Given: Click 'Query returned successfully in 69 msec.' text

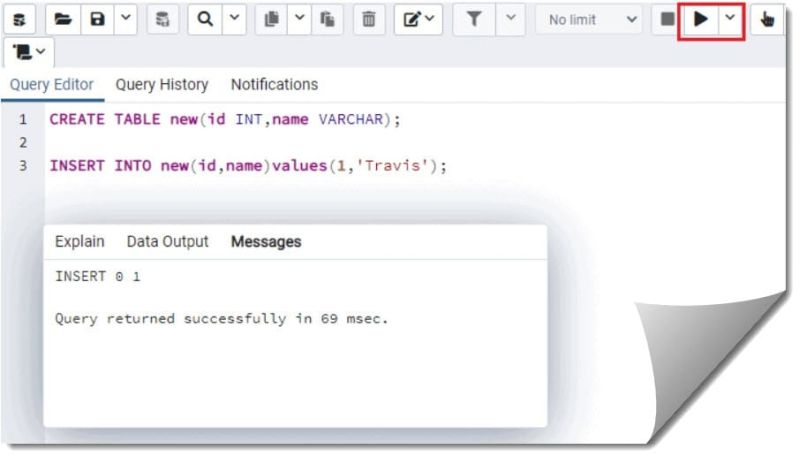Looking at the screenshot, I should [x=221, y=319].
